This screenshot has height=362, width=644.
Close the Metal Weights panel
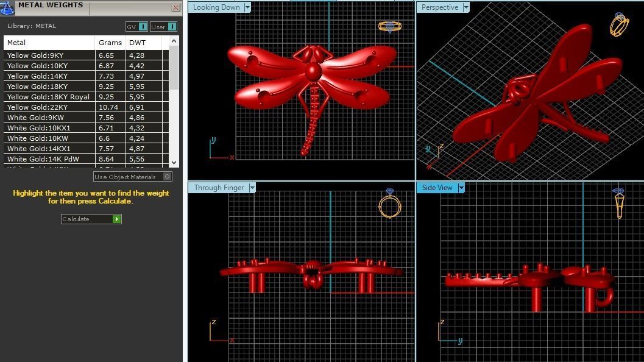pos(176,7)
